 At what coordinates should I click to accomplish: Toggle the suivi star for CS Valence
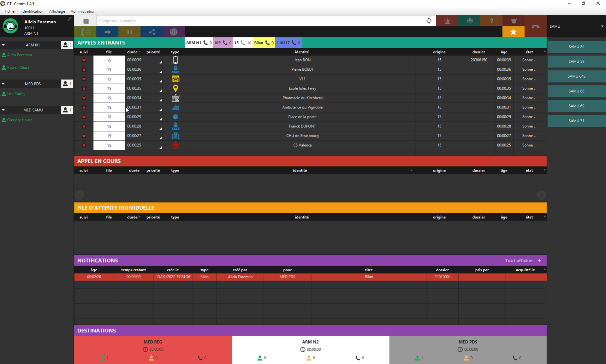(84, 145)
